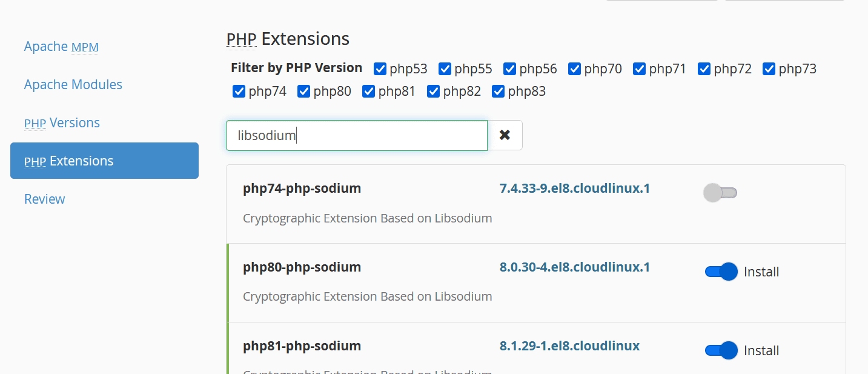Deselect the php72 filter checkbox
This screenshot has height=374, width=868.
(x=704, y=69)
